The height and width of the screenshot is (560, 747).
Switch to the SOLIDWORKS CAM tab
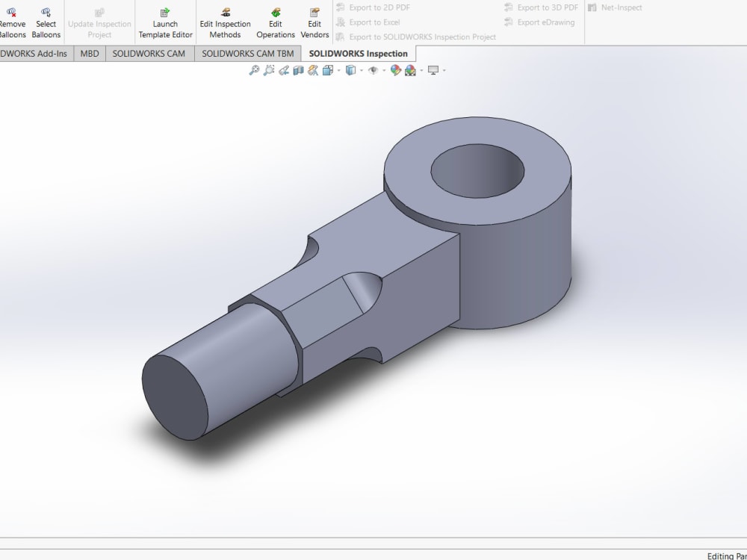click(x=149, y=53)
